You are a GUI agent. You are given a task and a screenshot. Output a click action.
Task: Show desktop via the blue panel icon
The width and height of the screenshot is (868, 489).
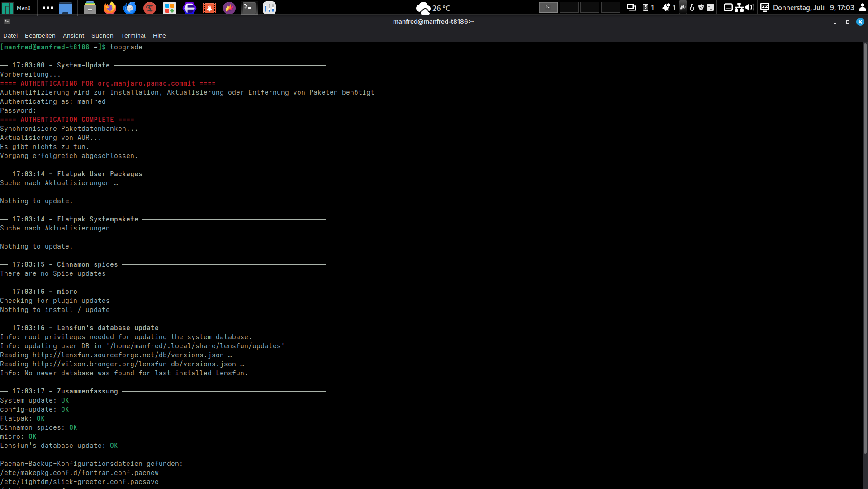66,8
